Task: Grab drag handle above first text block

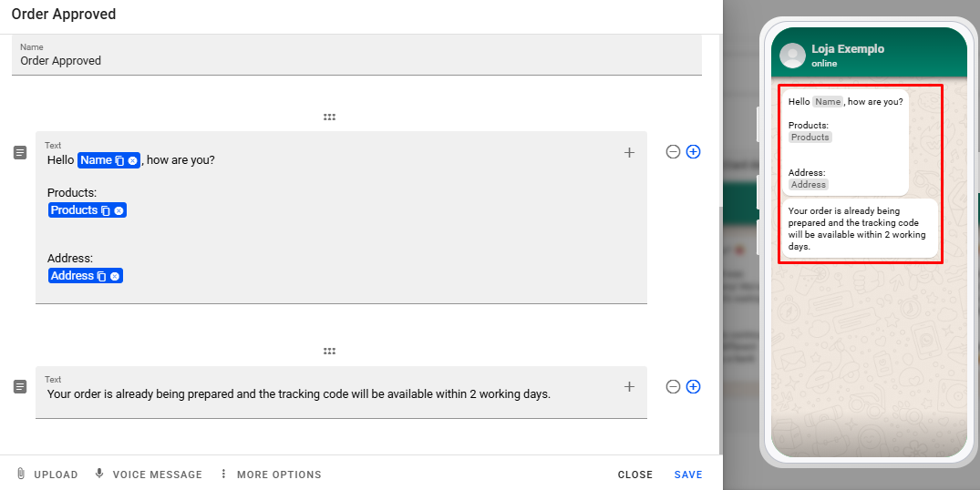Action: [x=329, y=117]
